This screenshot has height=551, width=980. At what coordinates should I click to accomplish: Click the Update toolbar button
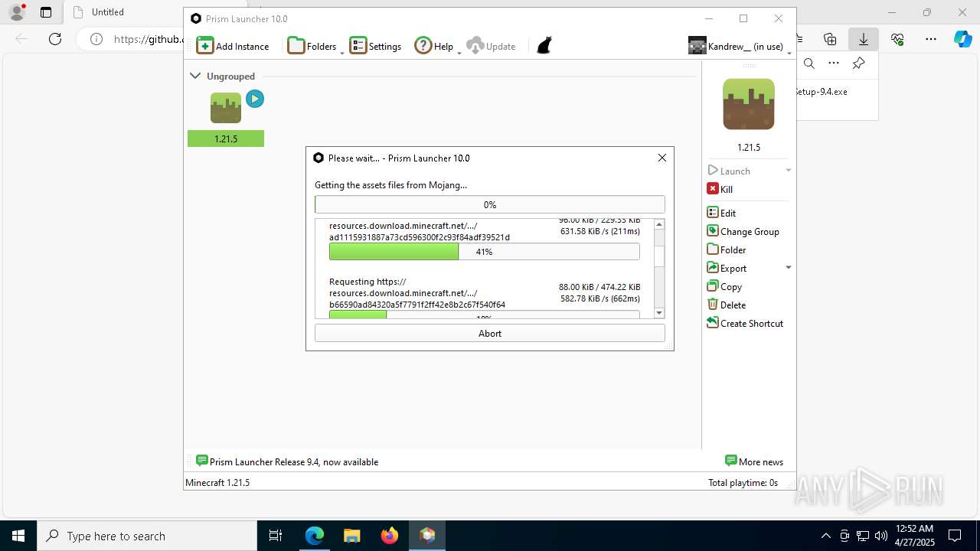(491, 46)
